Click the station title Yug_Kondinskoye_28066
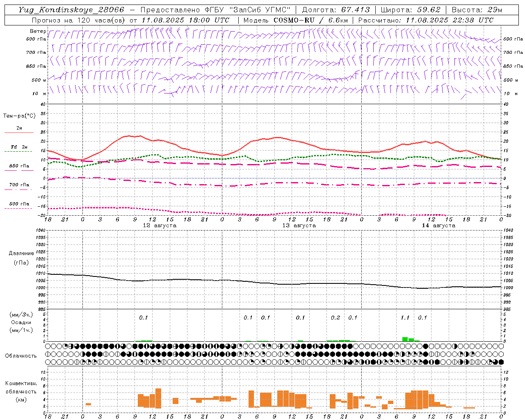525x420 pixels. [71, 10]
